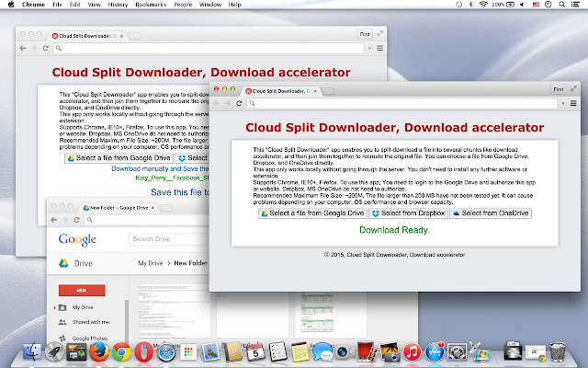
Task: Open the File menu
Action: click(57, 5)
